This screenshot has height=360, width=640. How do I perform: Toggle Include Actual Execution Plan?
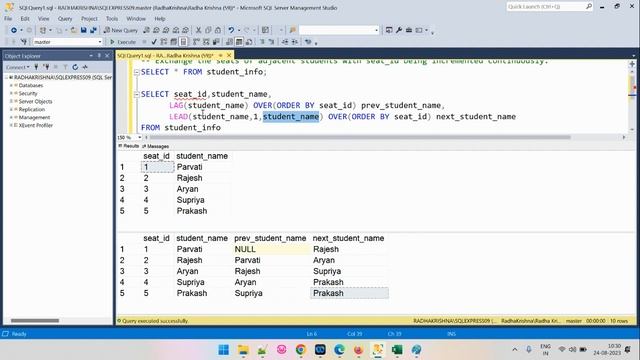pyautogui.click(x=196, y=42)
